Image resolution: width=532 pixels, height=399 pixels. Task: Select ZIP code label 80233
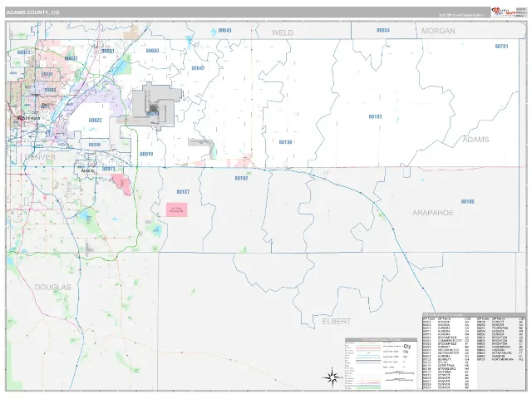[x=50, y=90]
